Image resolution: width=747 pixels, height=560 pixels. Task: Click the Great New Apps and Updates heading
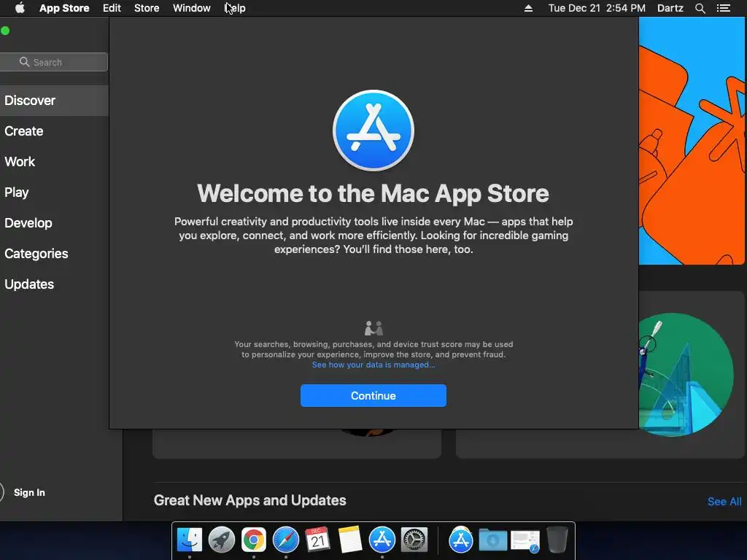pyautogui.click(x=249, y=500)
